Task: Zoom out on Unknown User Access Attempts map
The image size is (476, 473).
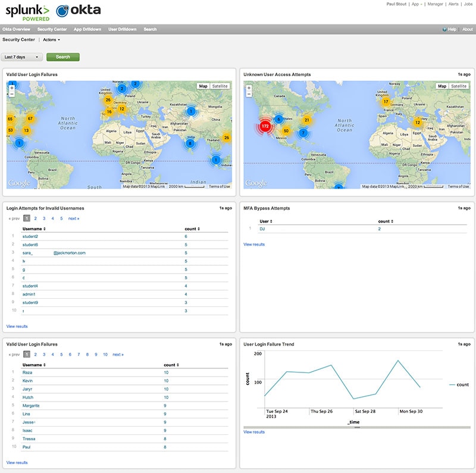Action: 249,94
